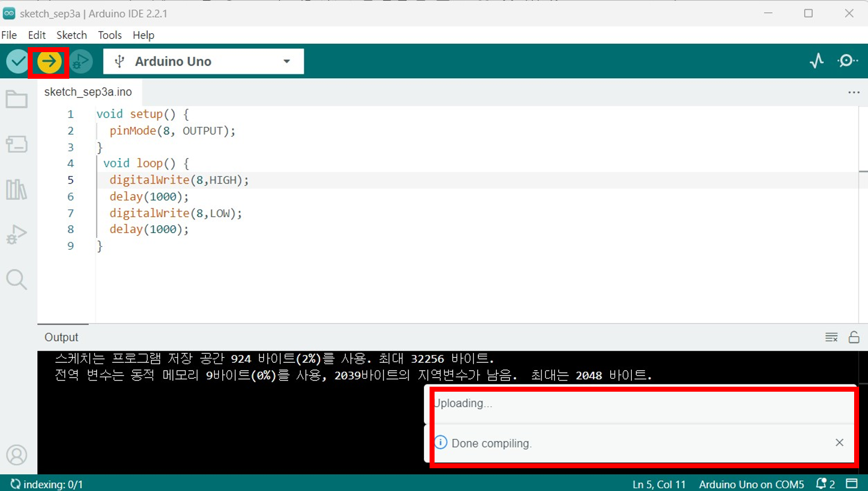
Task: Open the Library Manager sidebar icon
Action: pos(17,189)
